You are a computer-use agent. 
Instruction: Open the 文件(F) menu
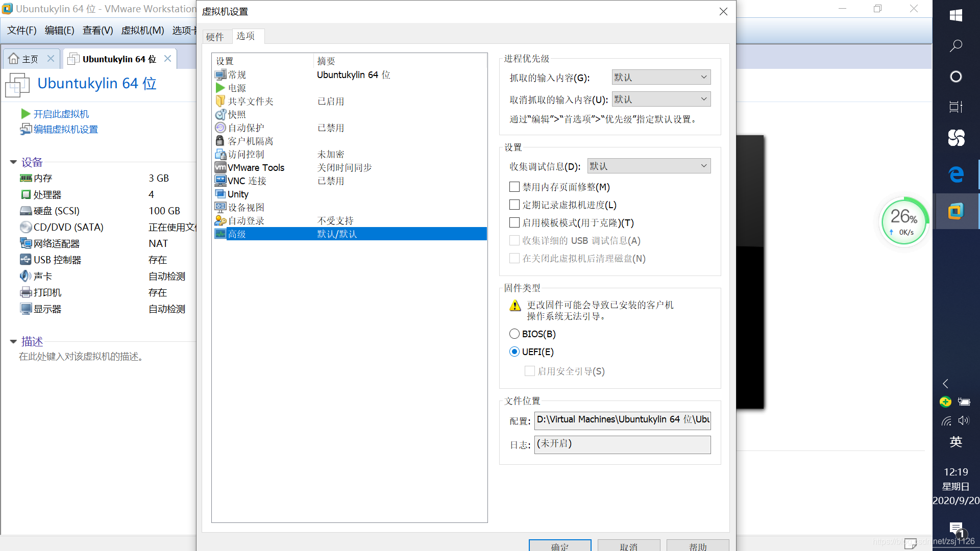(22, 31)
